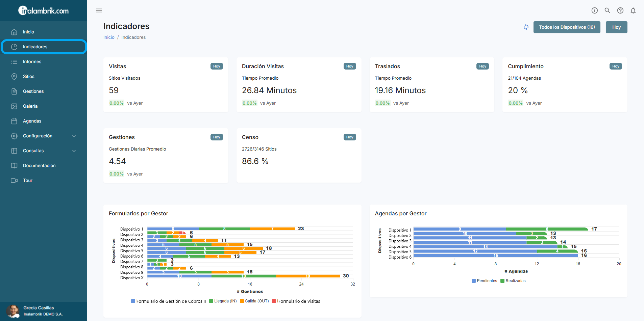Click Hoy badge on Gestiones card
The height and width of the screenshot is (321, 644).
pyautogui.click(x=217, y=137)
